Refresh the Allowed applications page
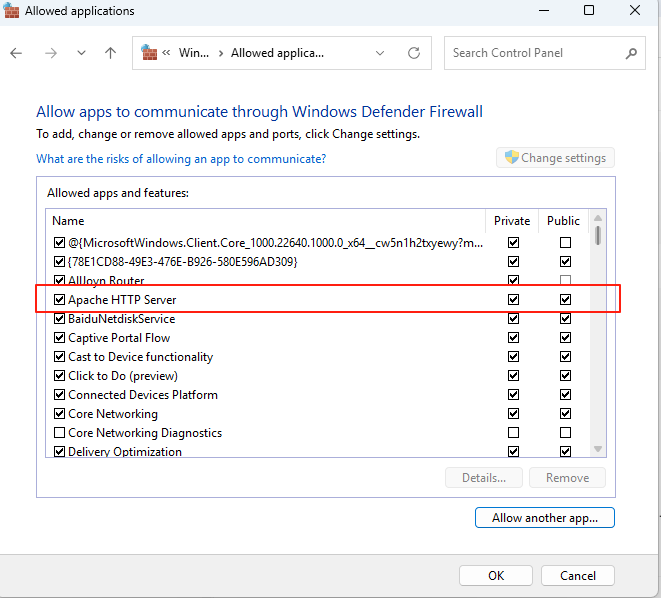This screenshot has width=661, height=598. click(x=414, y=53)
